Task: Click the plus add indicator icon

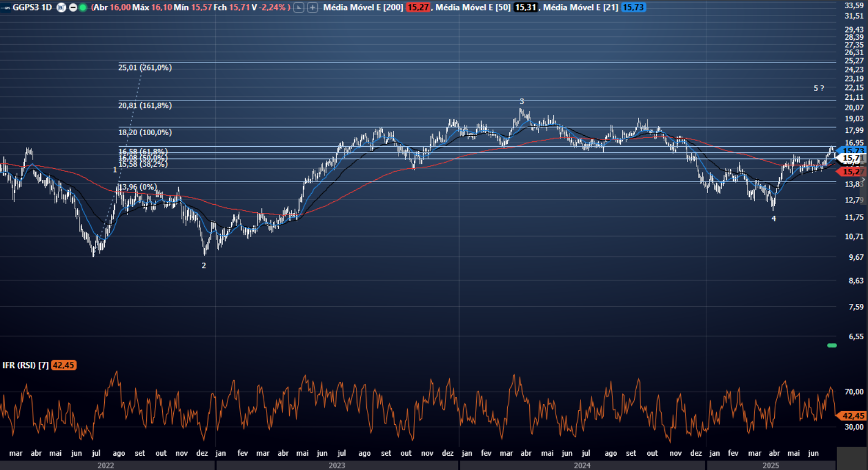Action: (x=312, y=8)
